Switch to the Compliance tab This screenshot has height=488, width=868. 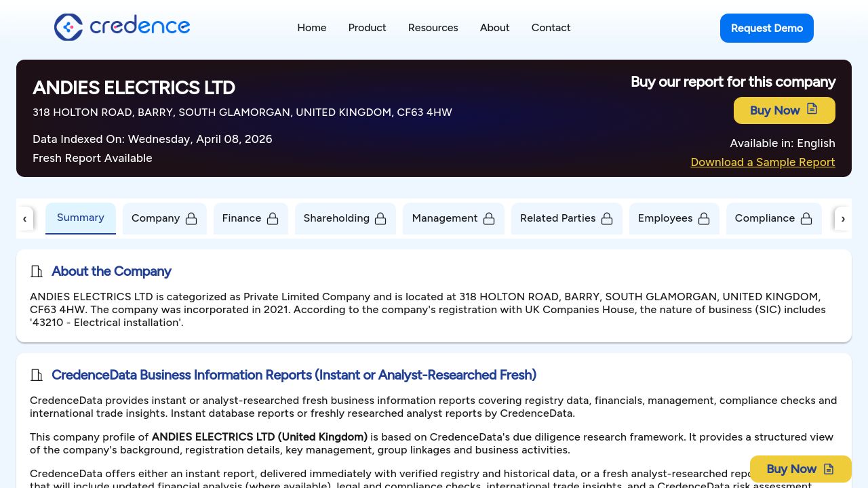click(x=774, y=218)
